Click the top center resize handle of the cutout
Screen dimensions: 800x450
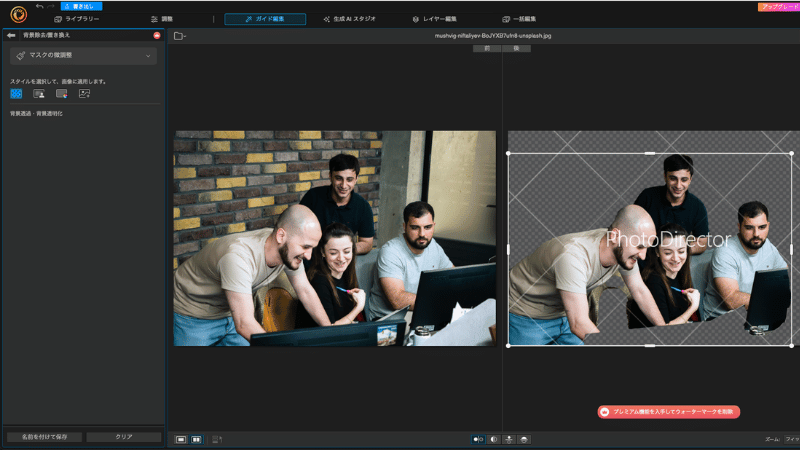(x=649, y=153)
